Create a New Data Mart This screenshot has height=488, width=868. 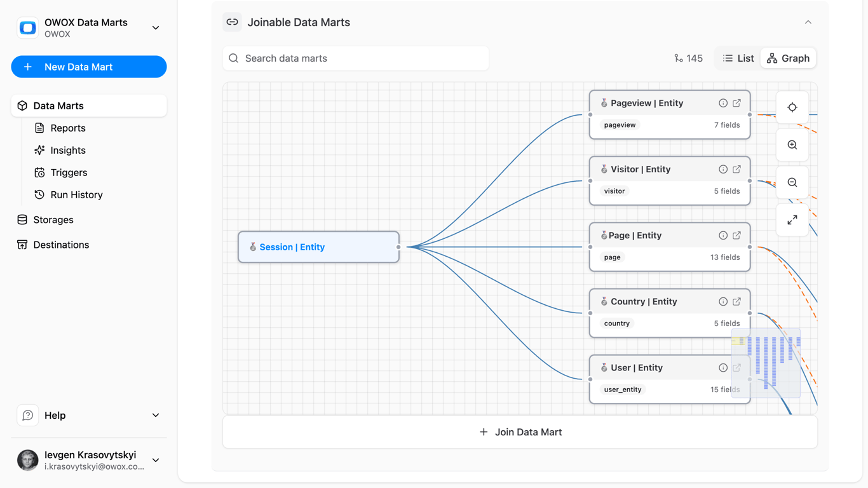pyautogui.click(x=89, y=67)
